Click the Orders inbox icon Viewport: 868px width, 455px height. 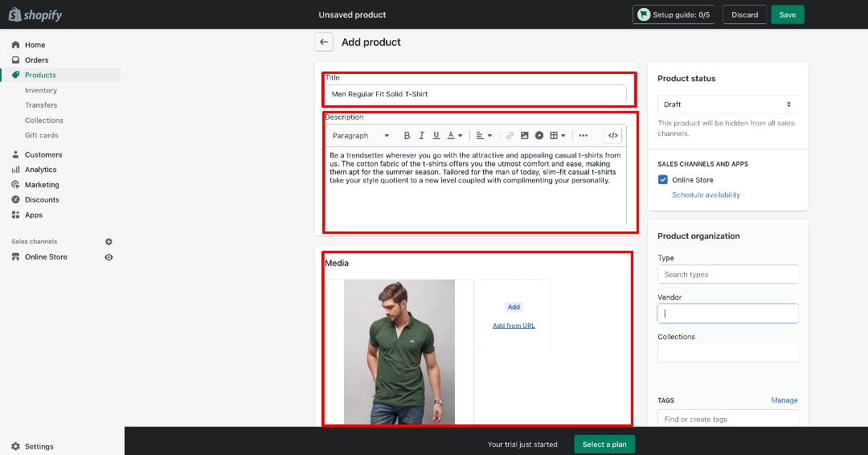pos(15,59)
